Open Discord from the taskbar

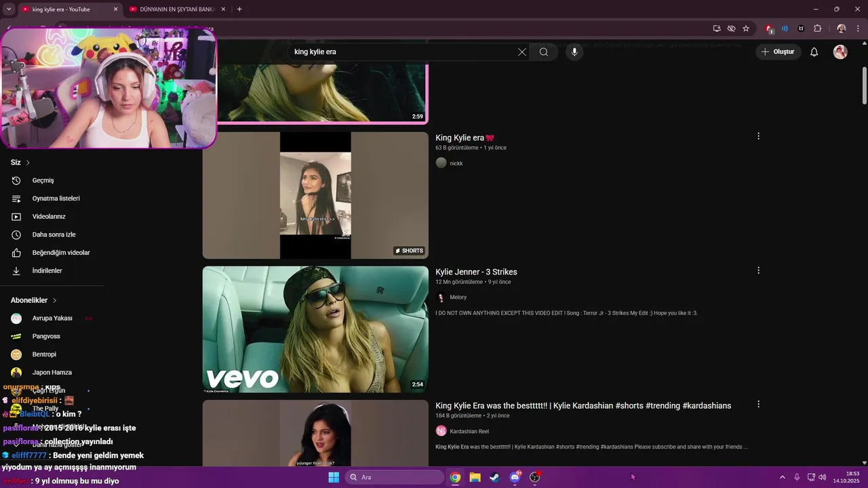[x=515, y=477]
